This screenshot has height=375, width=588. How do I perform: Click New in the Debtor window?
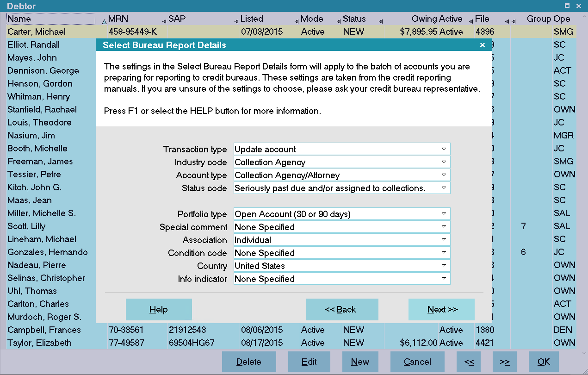(360, 362)
